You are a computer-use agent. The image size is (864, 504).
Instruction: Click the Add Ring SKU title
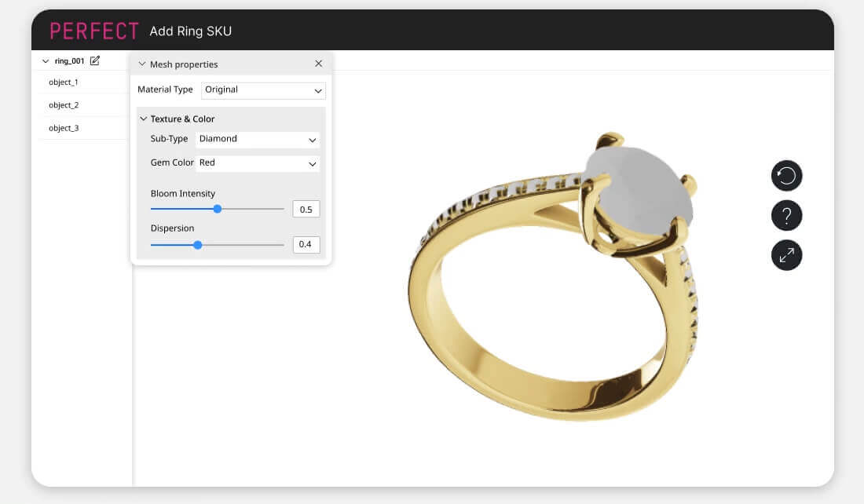pos(191,31)
